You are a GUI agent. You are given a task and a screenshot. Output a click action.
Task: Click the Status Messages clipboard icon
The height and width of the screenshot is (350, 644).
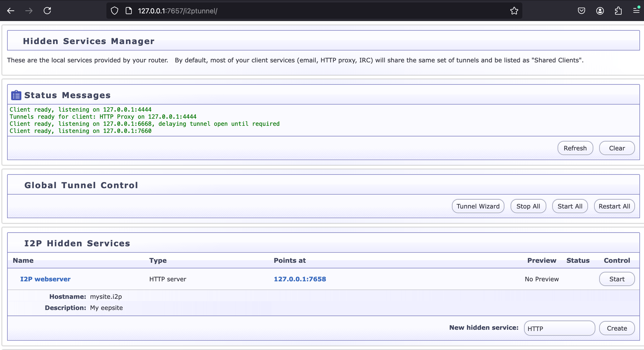click(x=16, y=95)
